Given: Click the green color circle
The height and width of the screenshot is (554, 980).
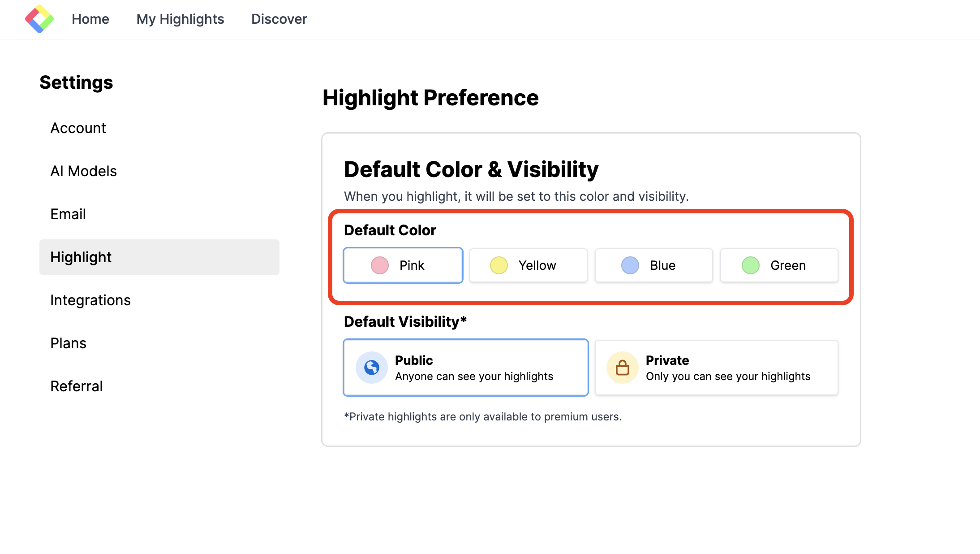Looking at the screenshot, I should [x=750, y=265].
